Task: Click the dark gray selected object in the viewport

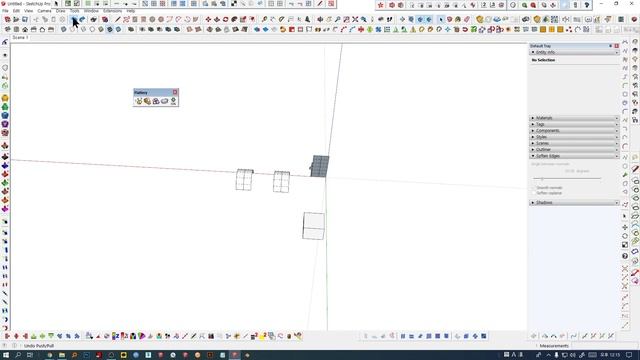Action: pyautogui.click(x=320, y=166)
